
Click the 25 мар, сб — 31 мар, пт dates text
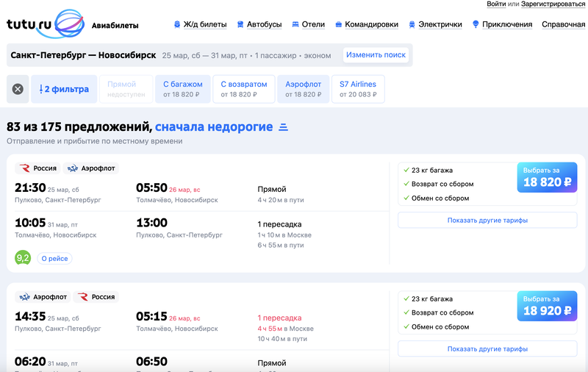205,56
